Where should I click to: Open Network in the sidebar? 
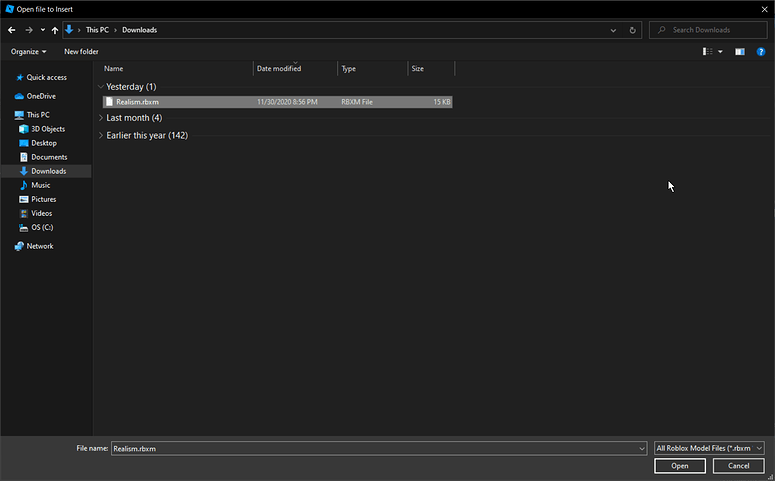(40, 246)
